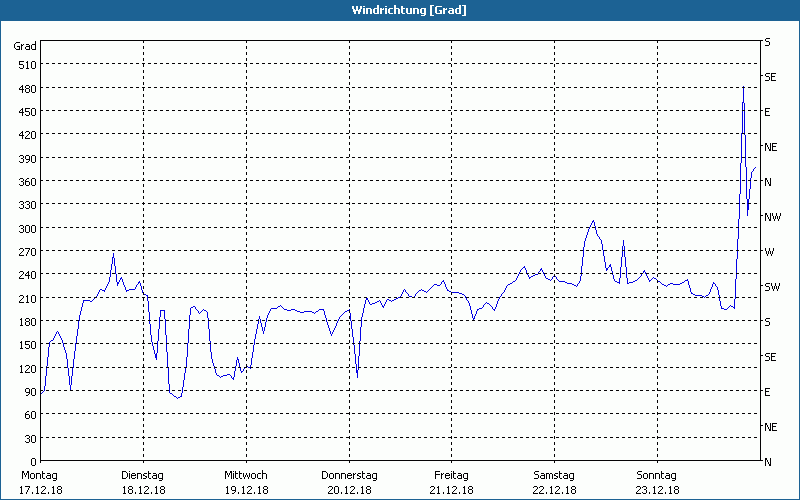The image size is (800, 500).
Task: Click the 'E' compass label level with 450
Action: coord(767,112)
